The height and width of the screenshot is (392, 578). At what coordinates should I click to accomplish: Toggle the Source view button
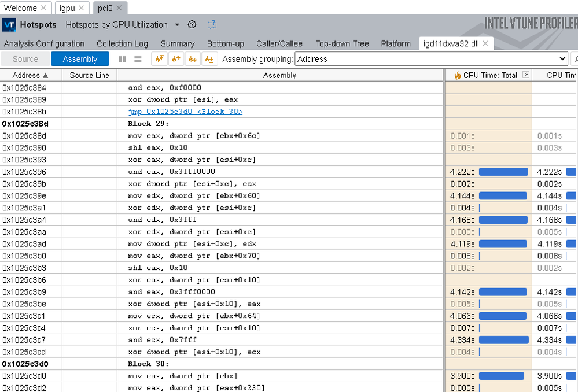tap(25, 59)
